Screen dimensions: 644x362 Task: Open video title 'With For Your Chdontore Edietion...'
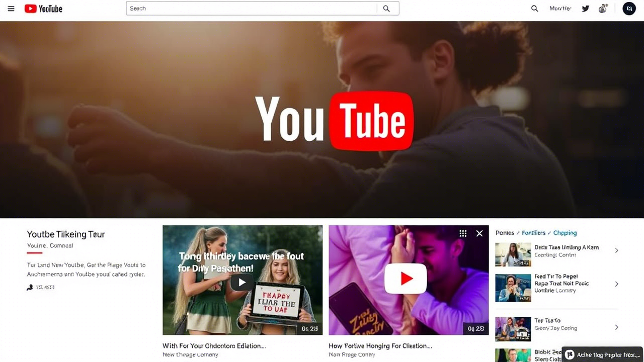pos(214,346)
